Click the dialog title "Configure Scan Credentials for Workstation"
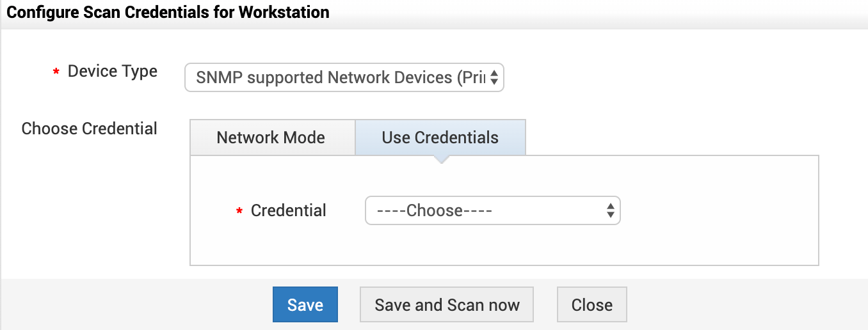Viewport: 868px width, 330px height. pyautogui.click(x=168, y=12)
